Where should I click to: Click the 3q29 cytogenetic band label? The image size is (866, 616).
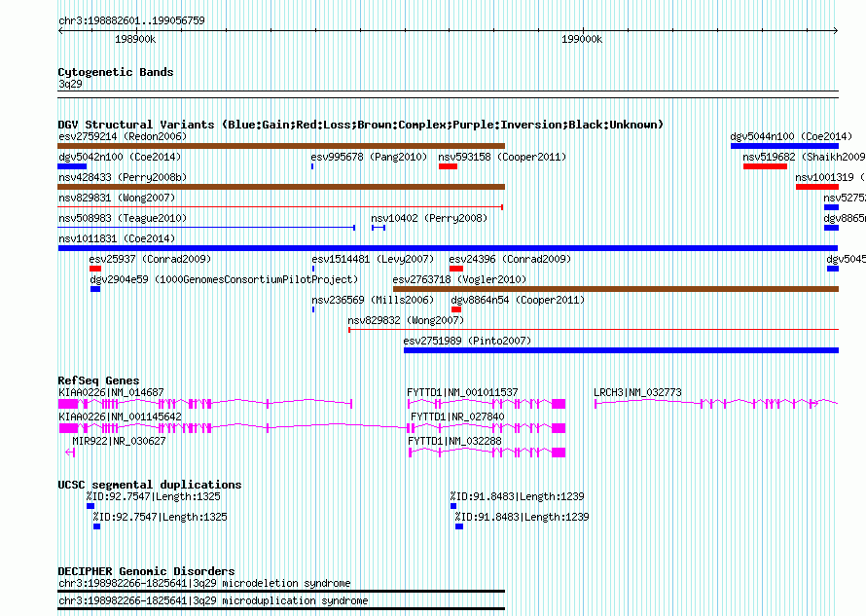[x=70, y=84]
